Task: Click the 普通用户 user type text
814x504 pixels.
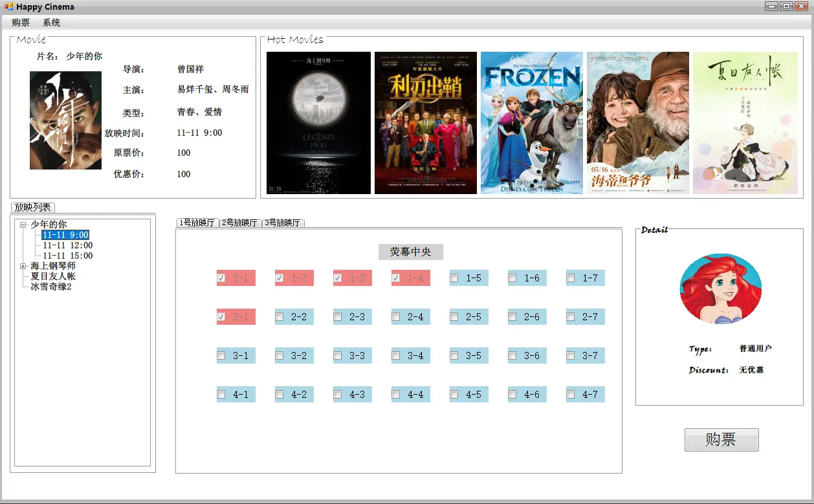Action: (755, 349)
